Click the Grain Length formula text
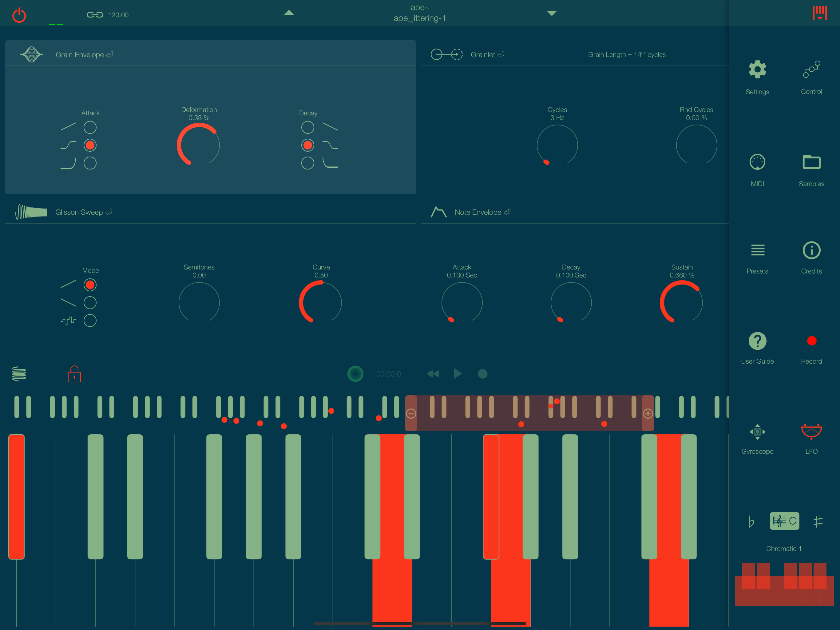840x630 pixels. [627, 54]
